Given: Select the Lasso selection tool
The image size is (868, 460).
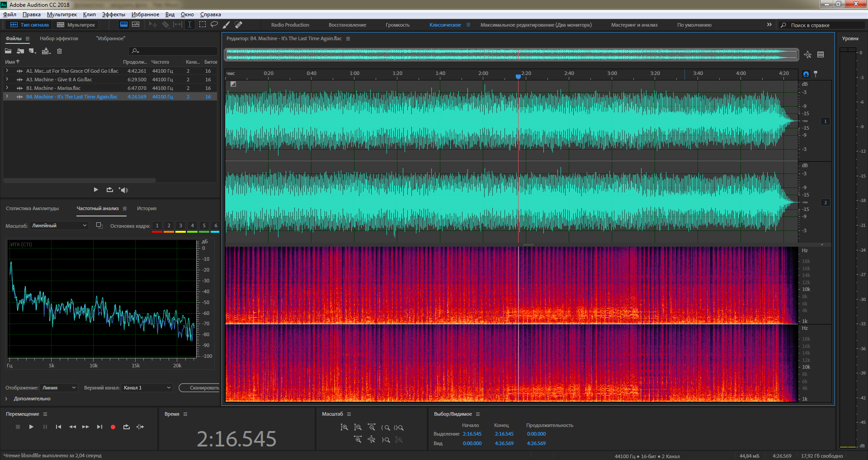Looking at the screenshot, I should (214, 25).
